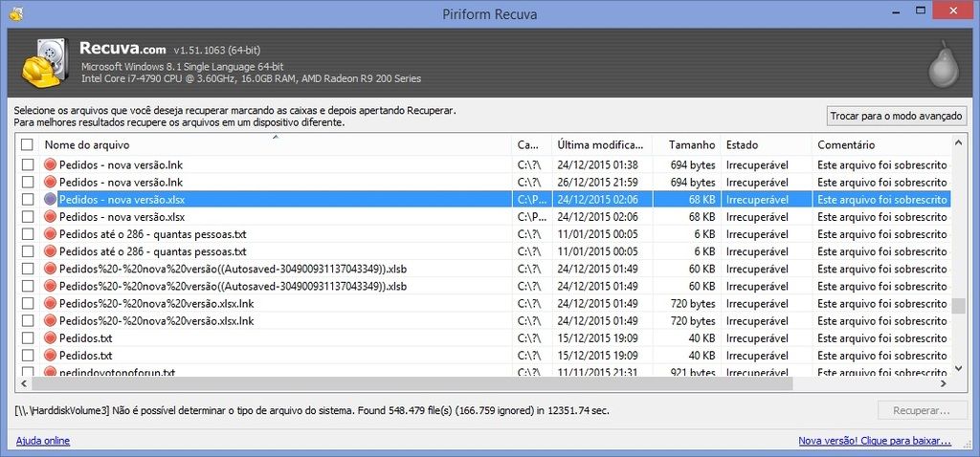Click the Recuva hard-hat drive logo
This screenshot has width=980, height=457.
tap(44, 62)
